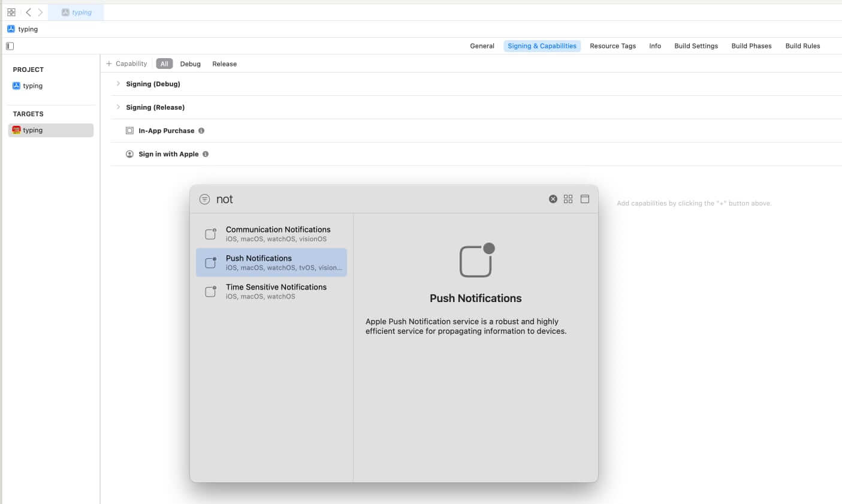
Task: Click the filter icon in capability search
Action: (x=204, y=199)
